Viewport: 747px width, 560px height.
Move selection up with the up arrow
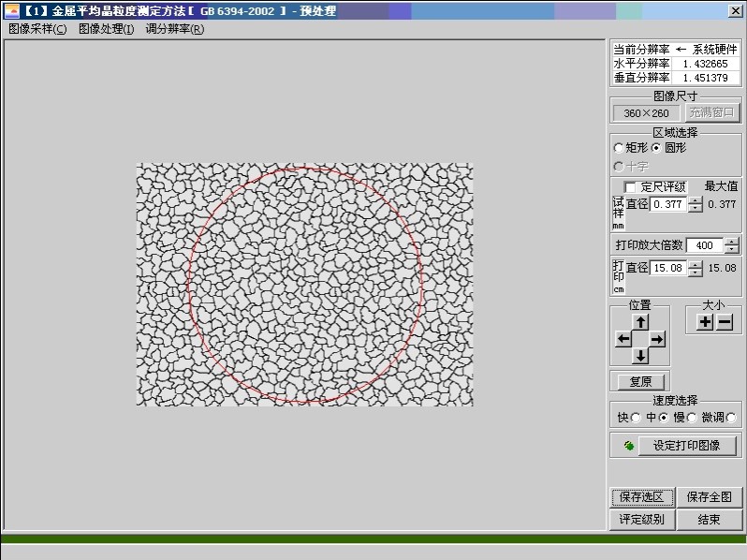[641, 323]
